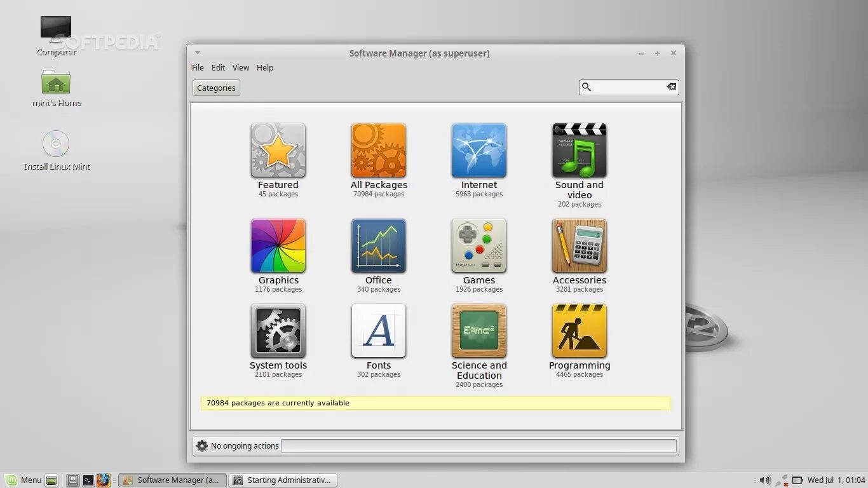Viewport: 868px width, 488px height.
Task: Close the Software Manager window
Action: coord(674,53)
